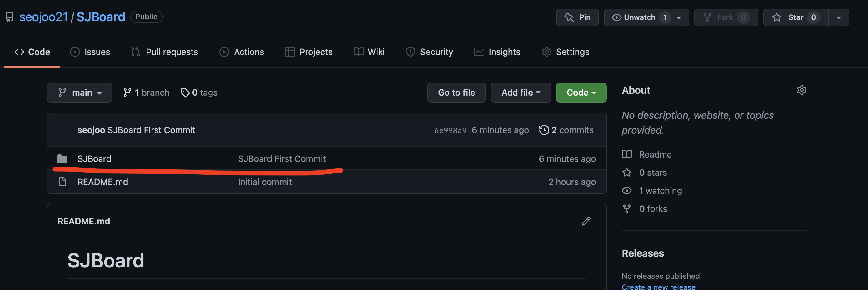The width and height of the screenshot is (868, 290).
Task: Click the 2 hours ago timestamp on README.md row
Action: (x=572, y=182)
